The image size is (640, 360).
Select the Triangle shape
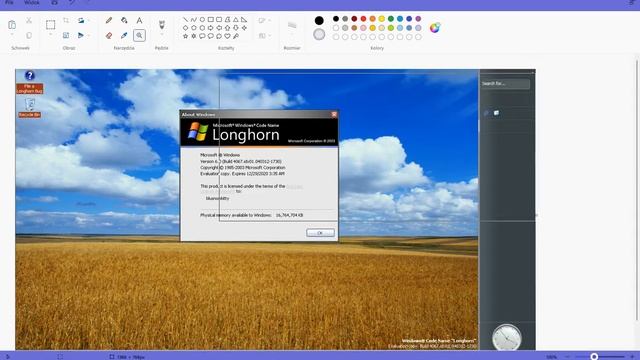[236, 19]
